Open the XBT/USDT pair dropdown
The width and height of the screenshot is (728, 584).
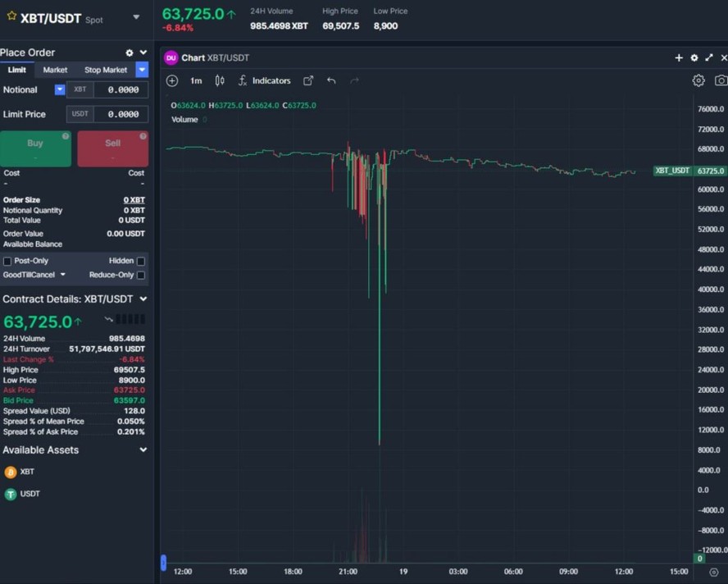[x=136, y=15]
